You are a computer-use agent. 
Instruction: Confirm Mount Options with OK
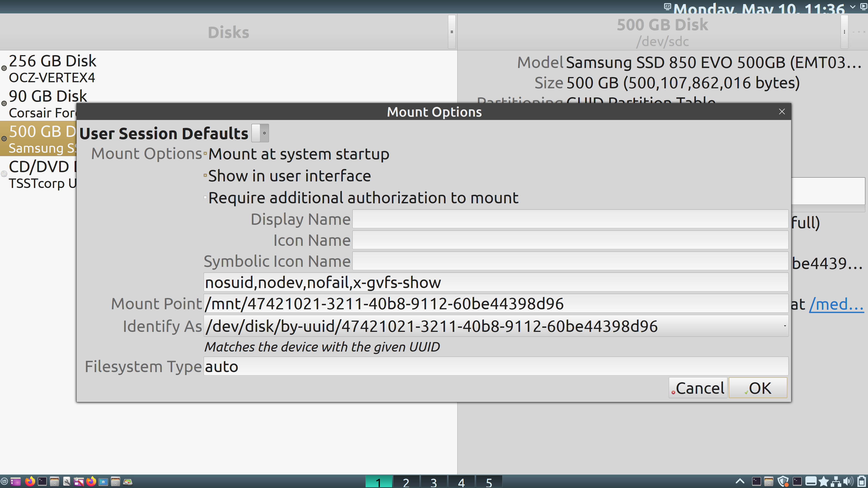tap(758, 388)
